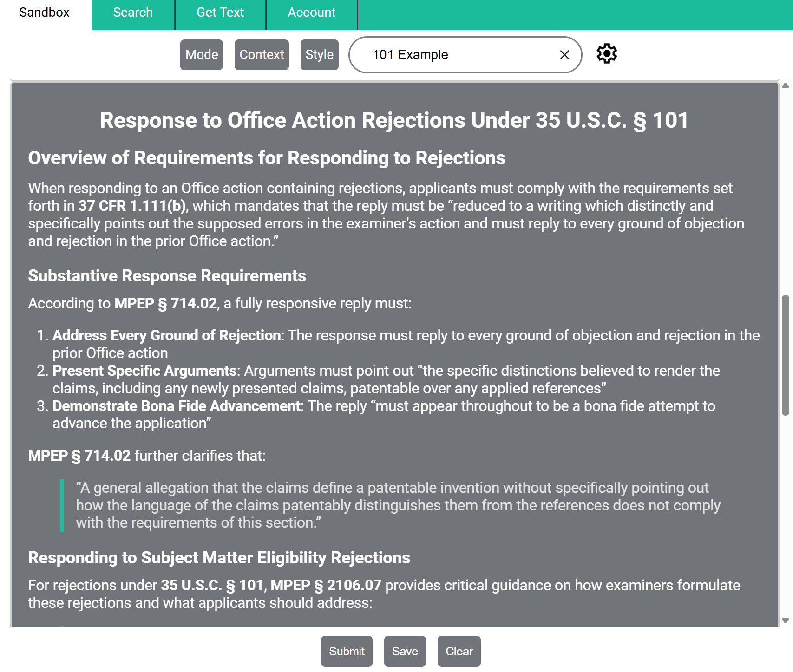The image size is (793, 672).
Task: Switch to the Search tab
Action: pos(132,12)
